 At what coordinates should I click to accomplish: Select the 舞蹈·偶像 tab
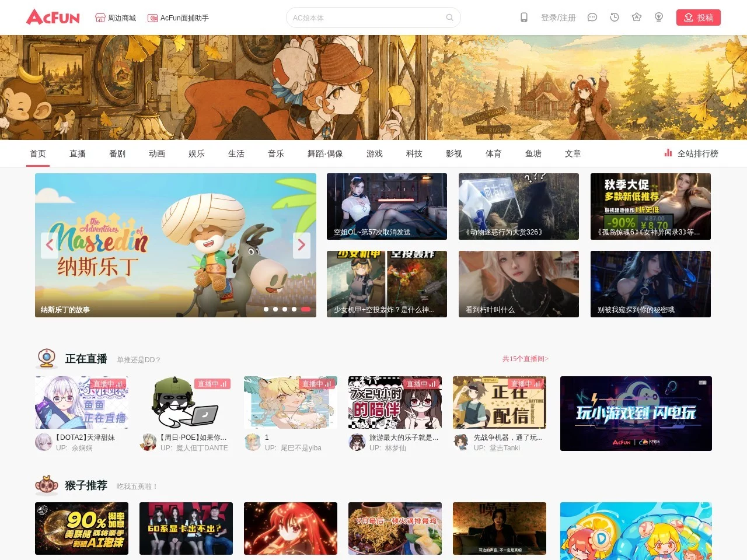click(325, 153)
